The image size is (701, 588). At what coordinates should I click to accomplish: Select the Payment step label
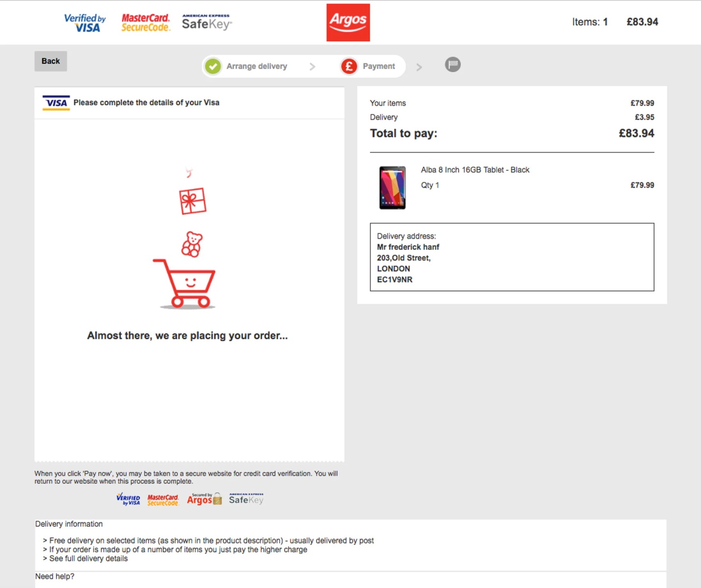click(379, 66)
